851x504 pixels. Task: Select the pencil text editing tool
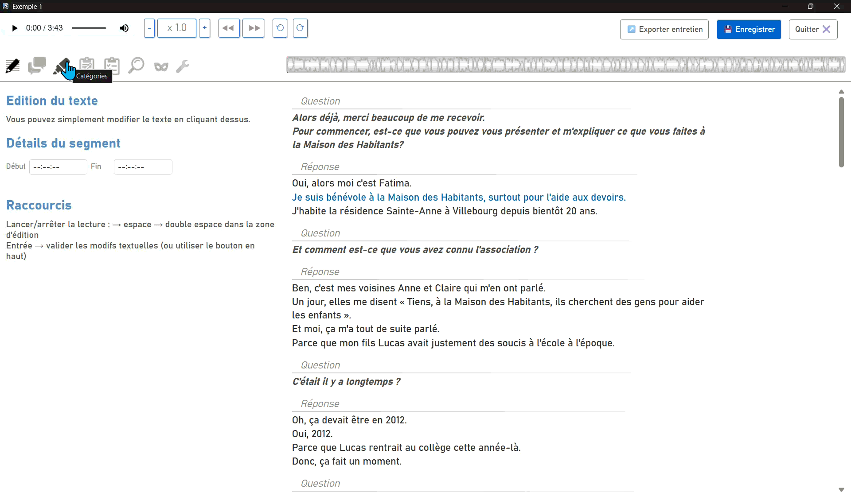tap(12, 66)
